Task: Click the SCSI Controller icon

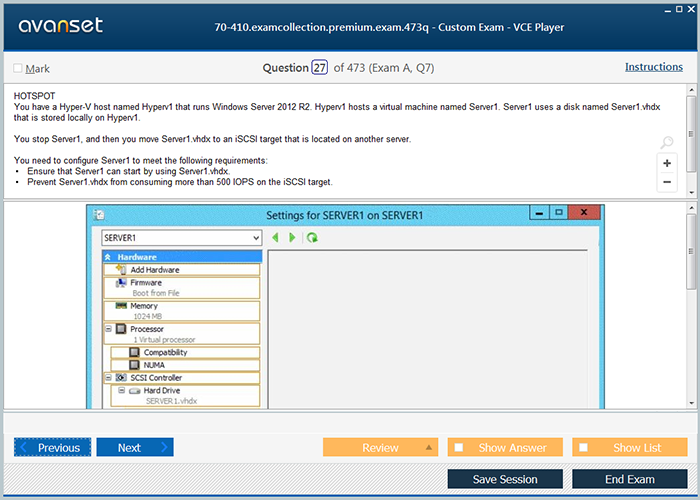Action: point(121,378)
